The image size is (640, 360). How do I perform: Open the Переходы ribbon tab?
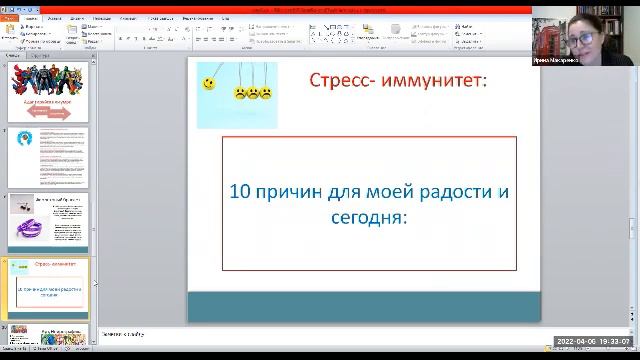[102, 18]
